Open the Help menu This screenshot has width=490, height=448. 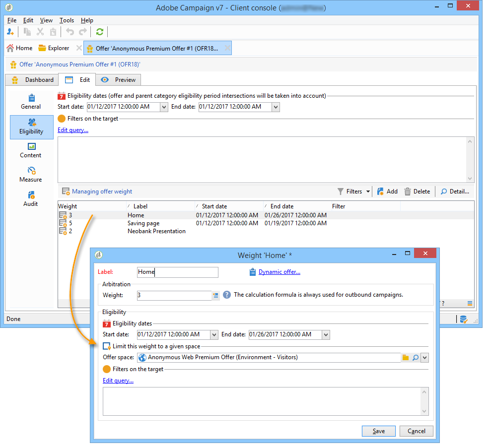point(87,20)
